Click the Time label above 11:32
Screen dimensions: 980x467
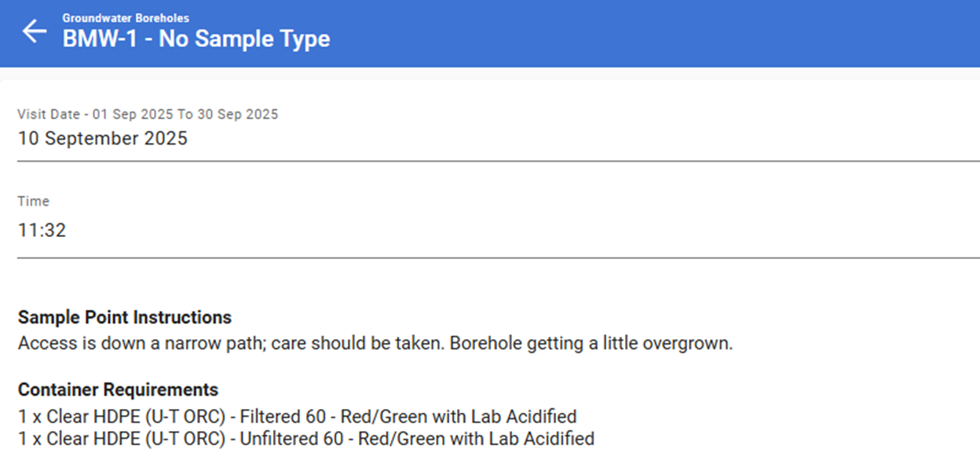(x=34, y=202)
